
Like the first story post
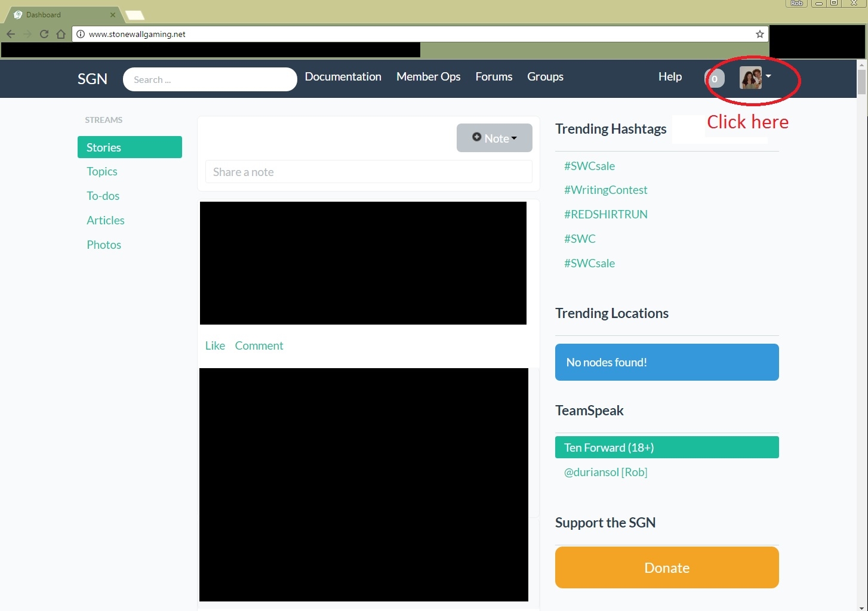click(x=215, y=345)
